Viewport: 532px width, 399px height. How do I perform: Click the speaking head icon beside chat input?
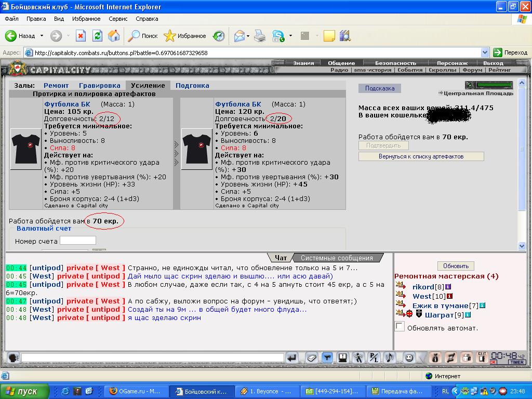pyautogui.click(x=13, y=357)
